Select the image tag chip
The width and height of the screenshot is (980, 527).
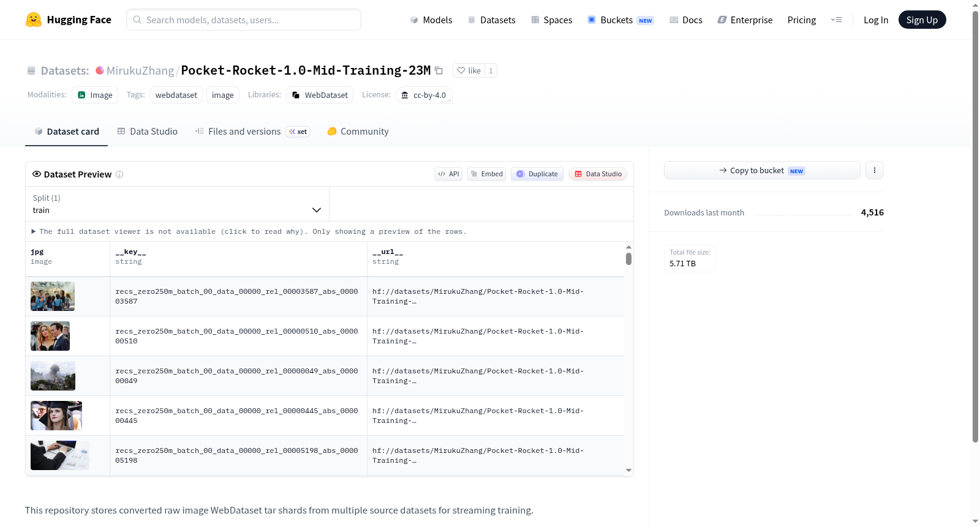(x=223, y=95)
